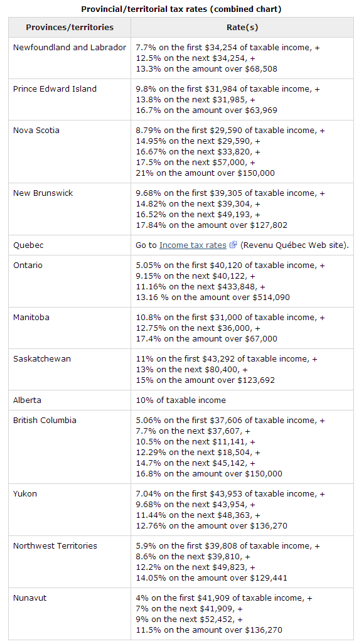Click the Nunavut territory cell
The image size is (364, 644).
coord(70,614)
